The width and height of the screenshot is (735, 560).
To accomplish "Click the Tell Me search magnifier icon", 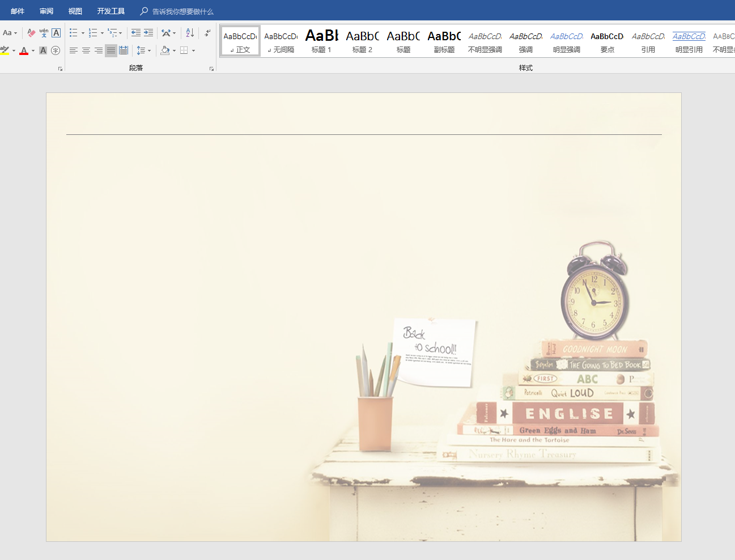I will (144, 11).
